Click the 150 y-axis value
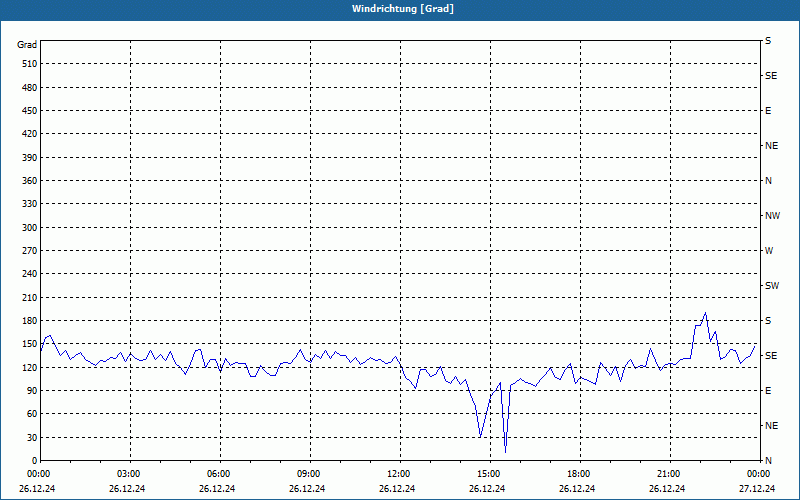Screen dimensions: 800x500 pyautogui.click(x=30, y=344)
